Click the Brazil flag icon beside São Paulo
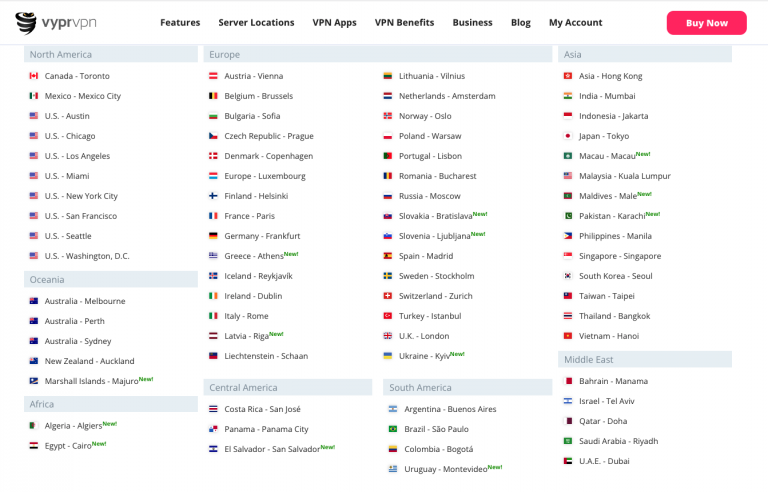The width and height of the screenshot is (768, 492). pyautogui.click(x=393, y=429)
